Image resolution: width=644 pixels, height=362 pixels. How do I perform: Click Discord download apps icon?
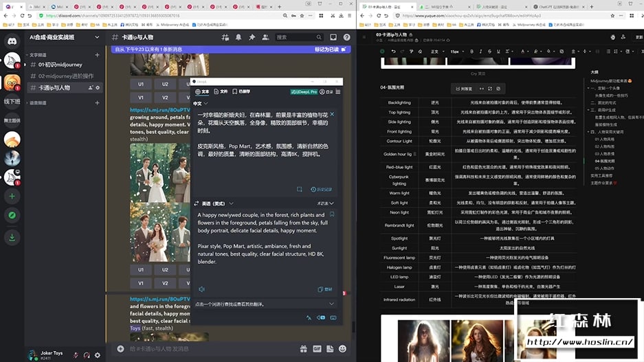tap(12, 237)
